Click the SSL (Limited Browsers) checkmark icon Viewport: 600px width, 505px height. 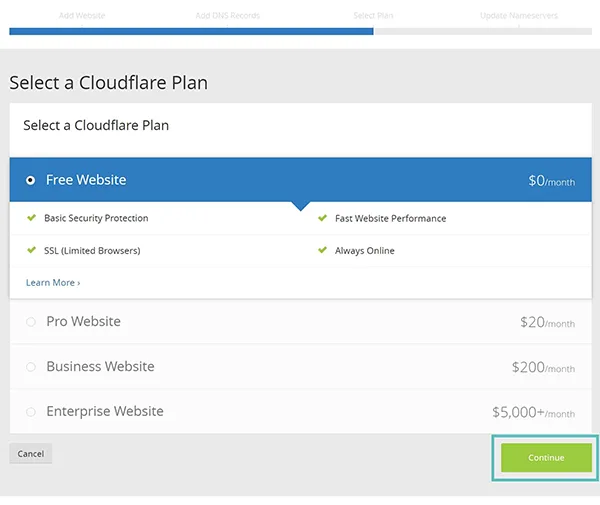(31, 250)
